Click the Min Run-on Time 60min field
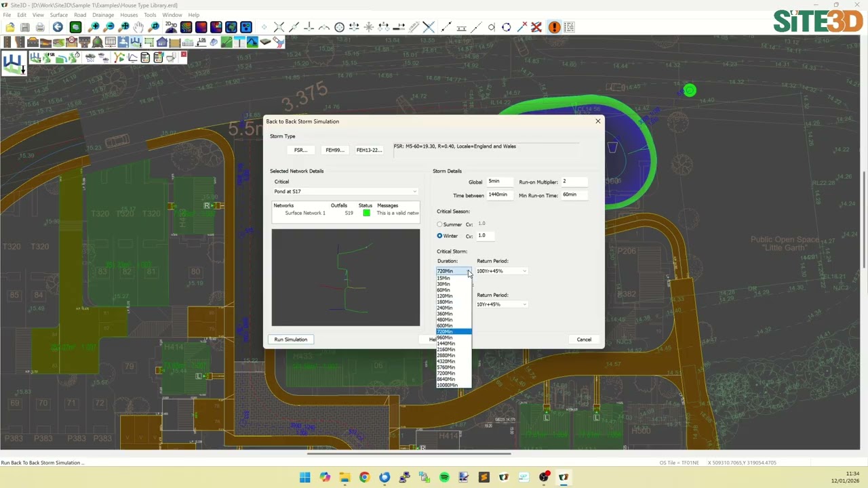Screen dimensions: 868x488 pos(574,195)
